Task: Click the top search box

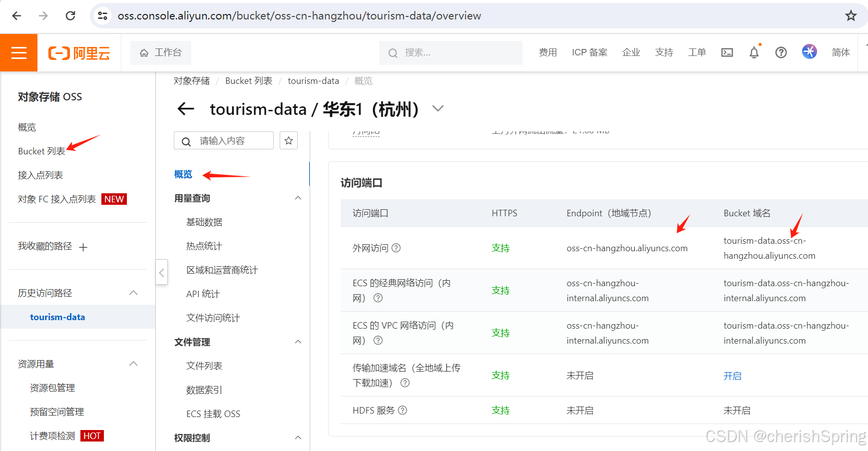Action: [x=450, y=52]
